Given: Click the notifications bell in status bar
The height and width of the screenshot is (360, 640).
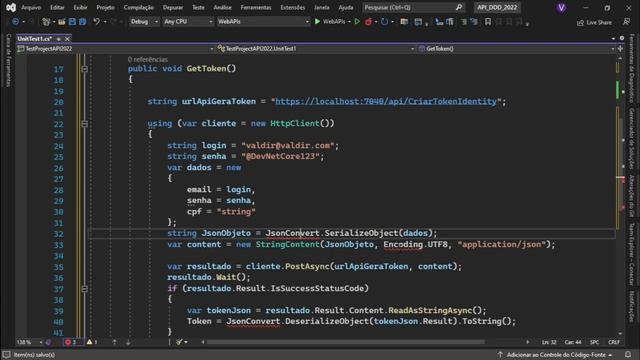Looking at the screenshot, I should pos(628,354).
